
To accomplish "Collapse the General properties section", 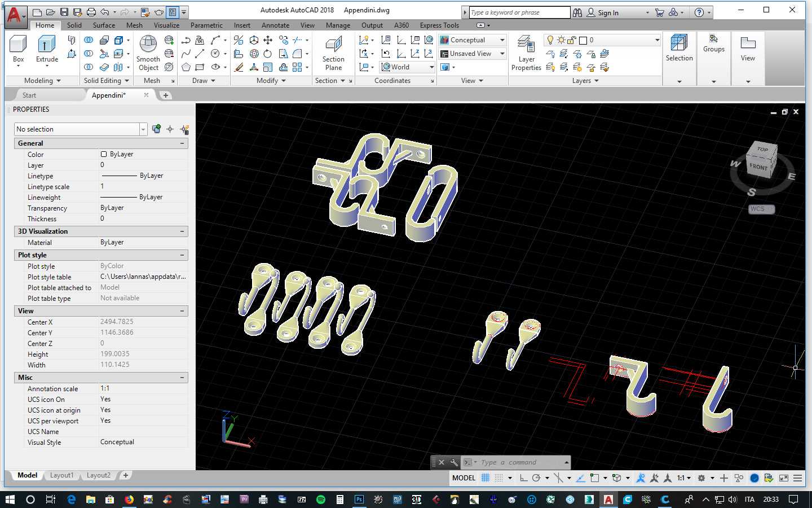I will click(182, 143).
